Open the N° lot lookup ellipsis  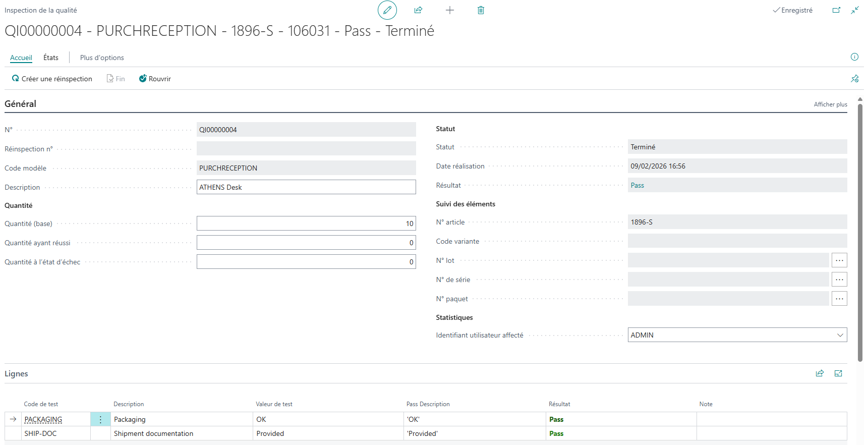[x=839, y=260]
